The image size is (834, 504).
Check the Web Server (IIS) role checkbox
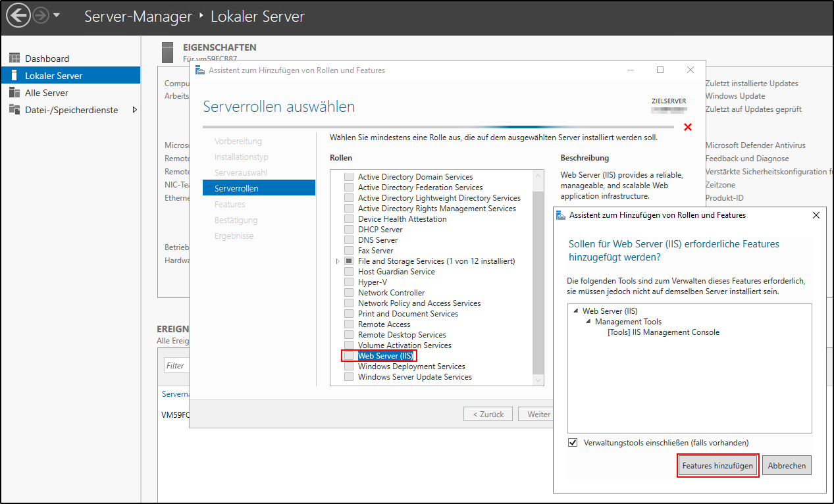349,355
